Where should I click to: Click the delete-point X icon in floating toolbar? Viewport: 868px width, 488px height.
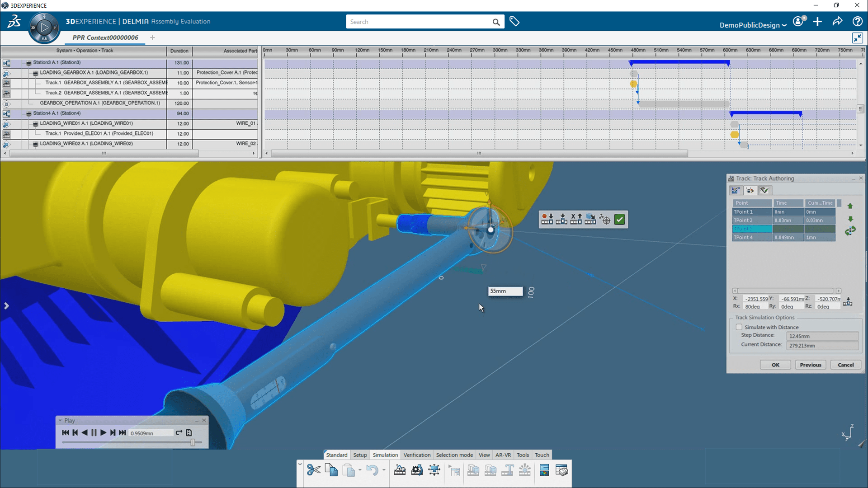pyautogui.click(x=576, y=220)
